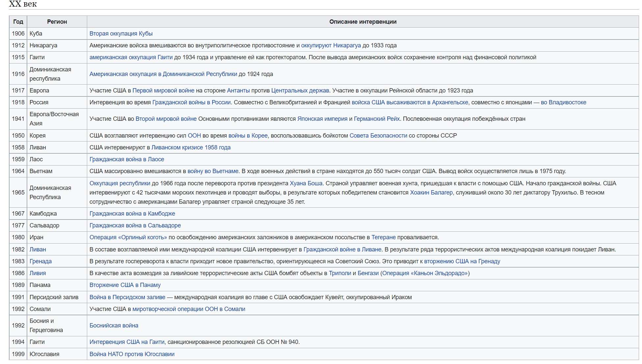Click the Хуана Боша link
The width and height of the screenshot is (642, 364).
[x=306, y=183]
